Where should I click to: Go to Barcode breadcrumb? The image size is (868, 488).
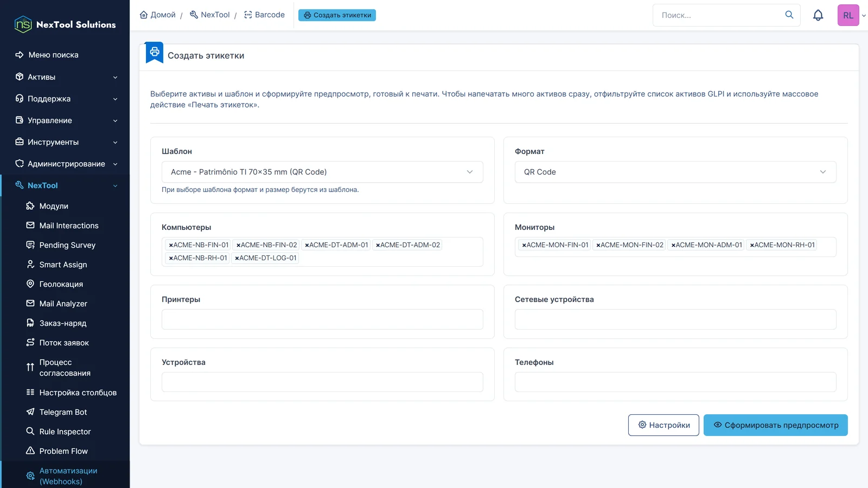pos(264,15)
